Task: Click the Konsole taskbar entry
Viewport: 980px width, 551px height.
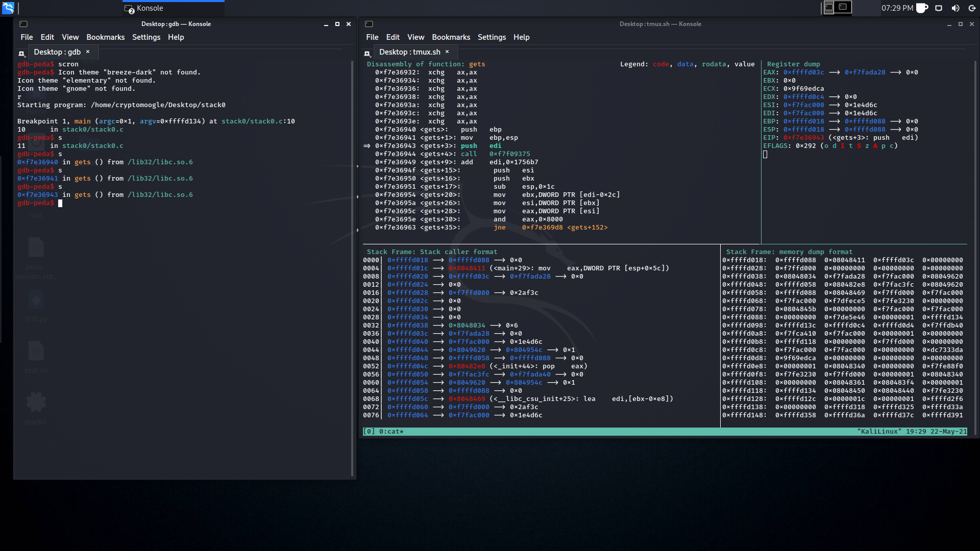Action: (174, 8)
